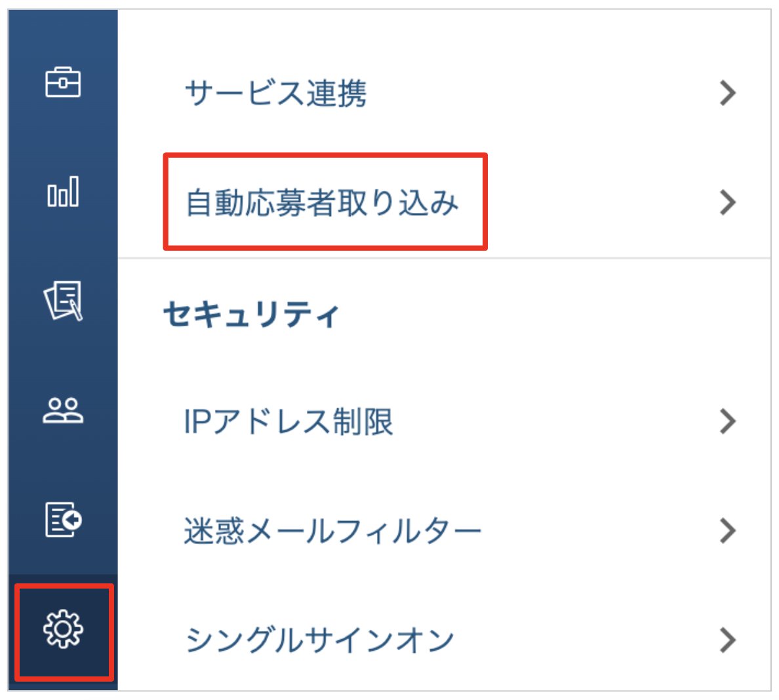Image resolution: width=779 pixels, height=700 pixels.
Task: Expand the chevron next to 自動応募者取り込み
Action: coord(727,202)
